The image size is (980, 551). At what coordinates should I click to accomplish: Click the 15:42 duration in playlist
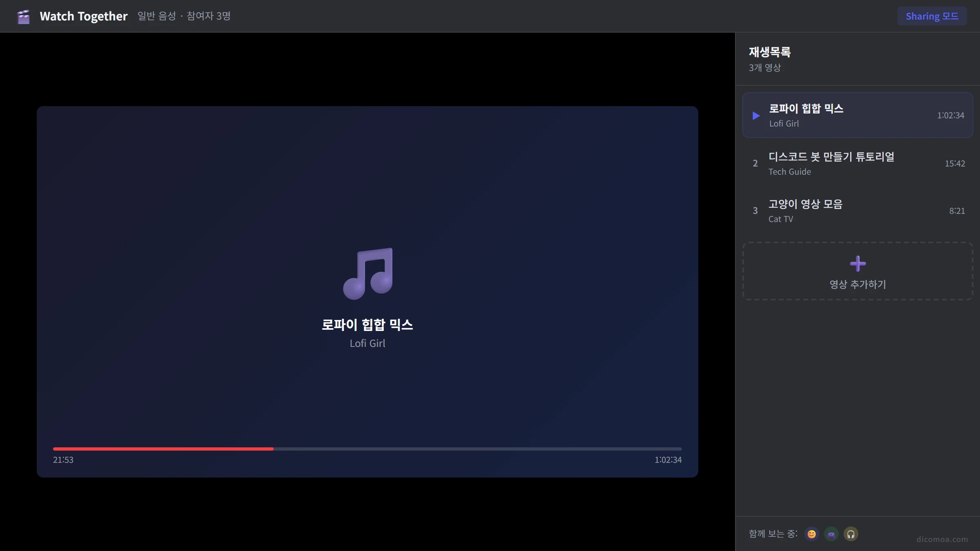click(x=955, y=164)
